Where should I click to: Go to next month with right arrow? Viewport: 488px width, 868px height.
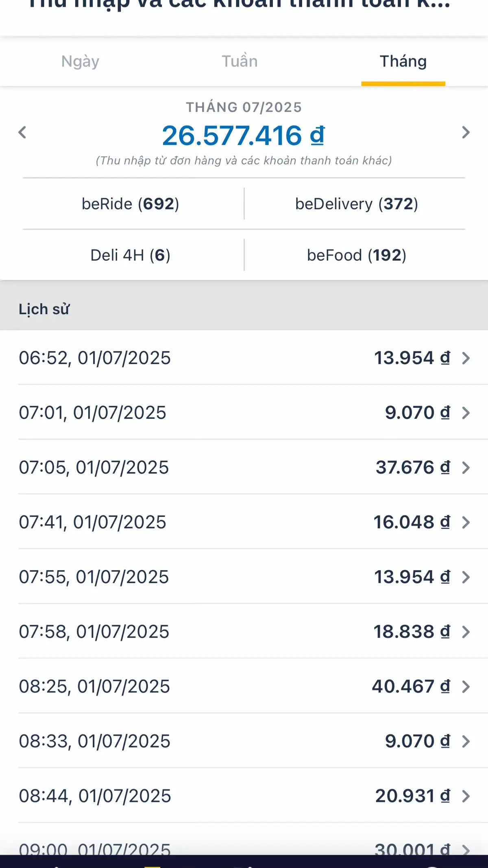466,132
